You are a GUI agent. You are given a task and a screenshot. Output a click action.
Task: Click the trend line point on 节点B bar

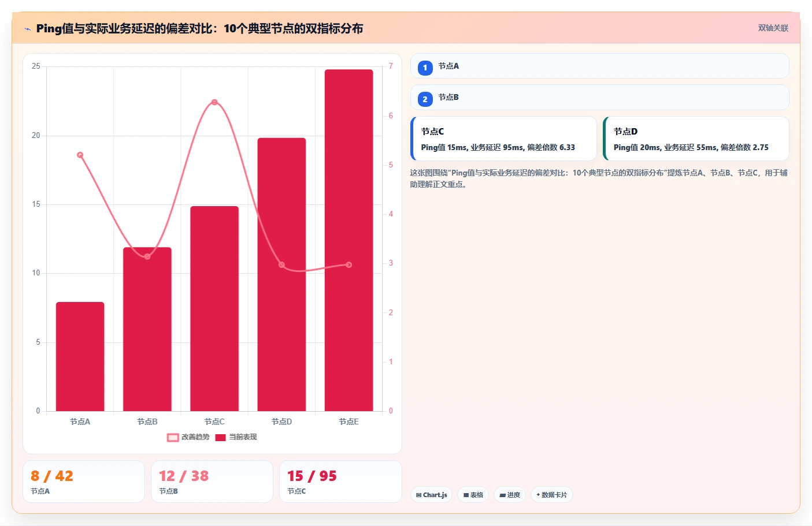[147, 256]
